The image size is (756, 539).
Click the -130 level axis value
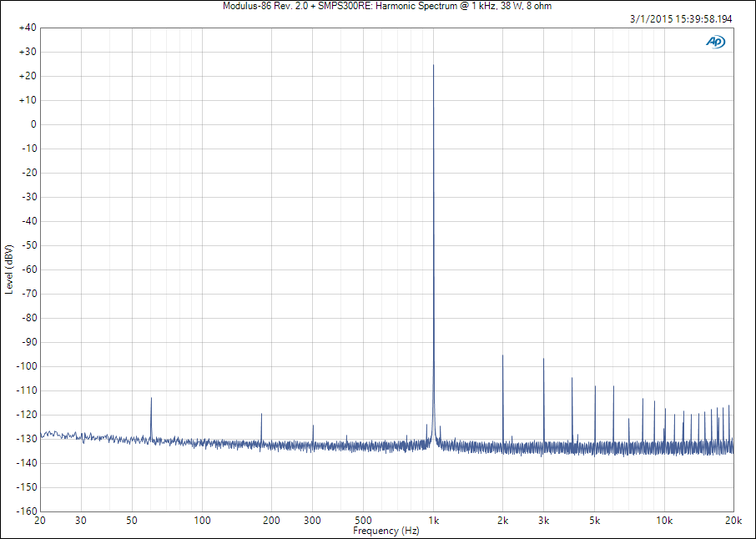coord(26,439)
